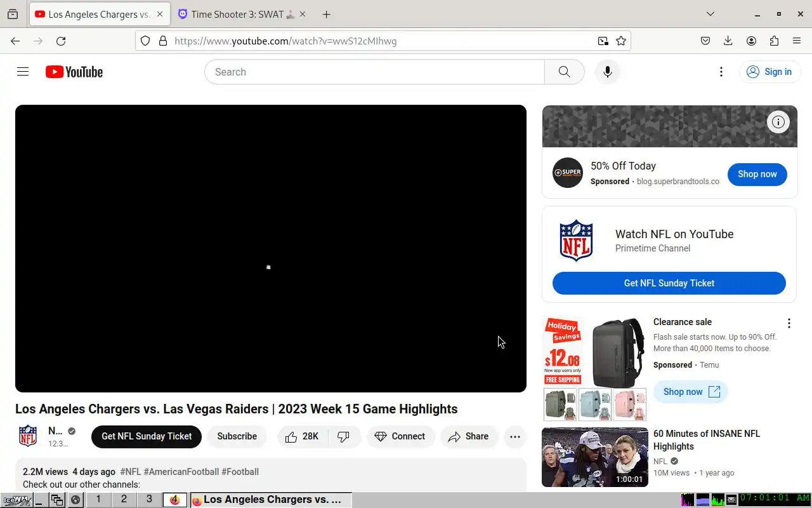Image resolution: width=812 pixels, height=508 pixels.
Task: Switch to the Los Angeles Chargers tab
Action: [x=100, y=14]
